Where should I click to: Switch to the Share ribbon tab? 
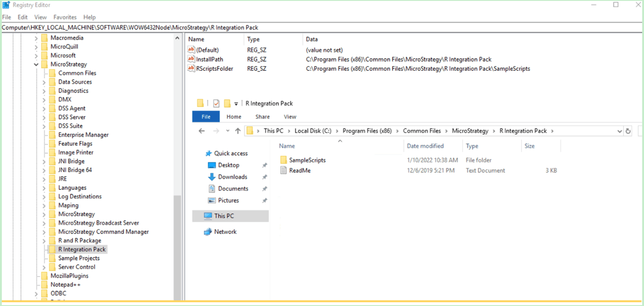(262, 117)
